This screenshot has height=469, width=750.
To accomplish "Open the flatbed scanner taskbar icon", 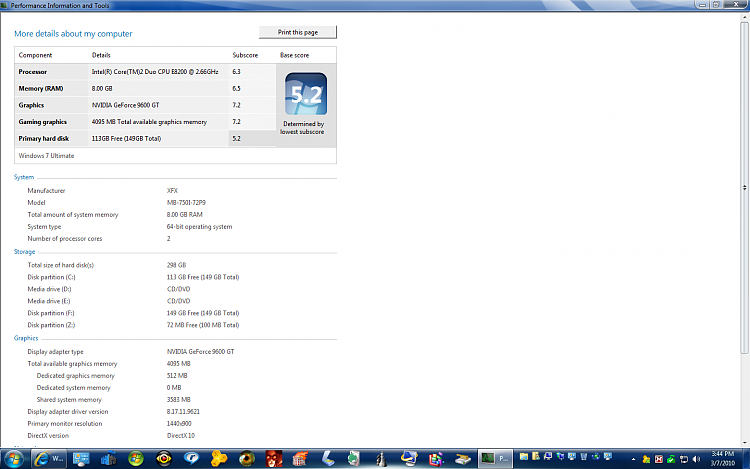I will point(328,459).
